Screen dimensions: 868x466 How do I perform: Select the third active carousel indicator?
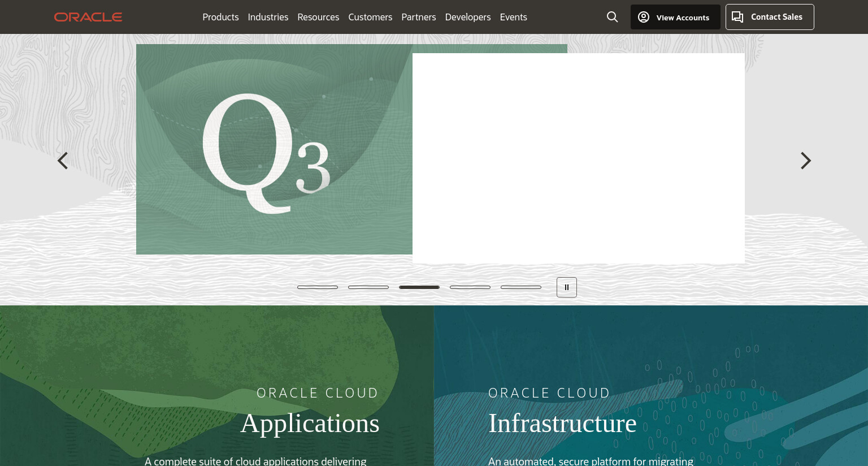point(419,287)
